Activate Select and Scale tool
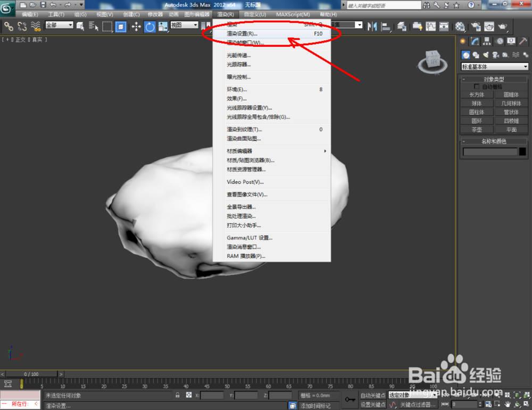Viewport: 532px width, 410px height. (163, 26)
